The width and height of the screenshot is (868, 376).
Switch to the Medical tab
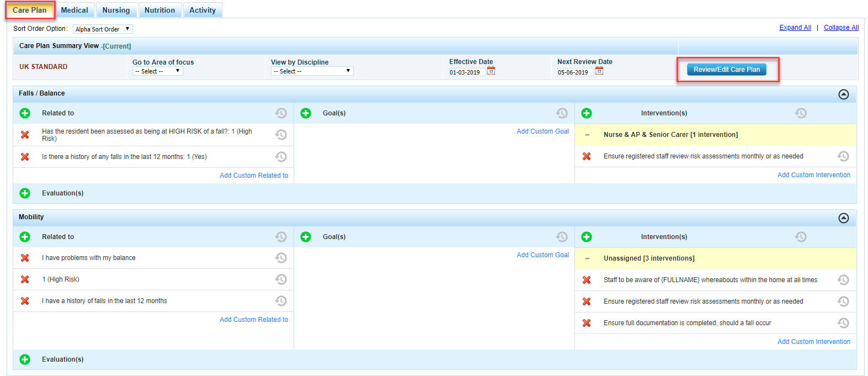point(74,10)
